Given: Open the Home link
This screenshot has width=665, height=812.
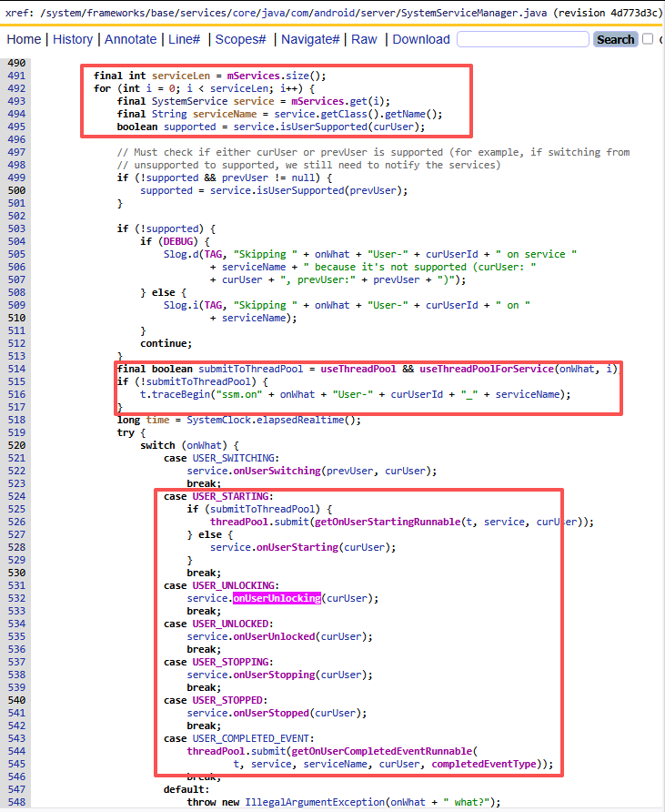Looking at the screenshot, I should pyautogui.click(x=24, y=39).
